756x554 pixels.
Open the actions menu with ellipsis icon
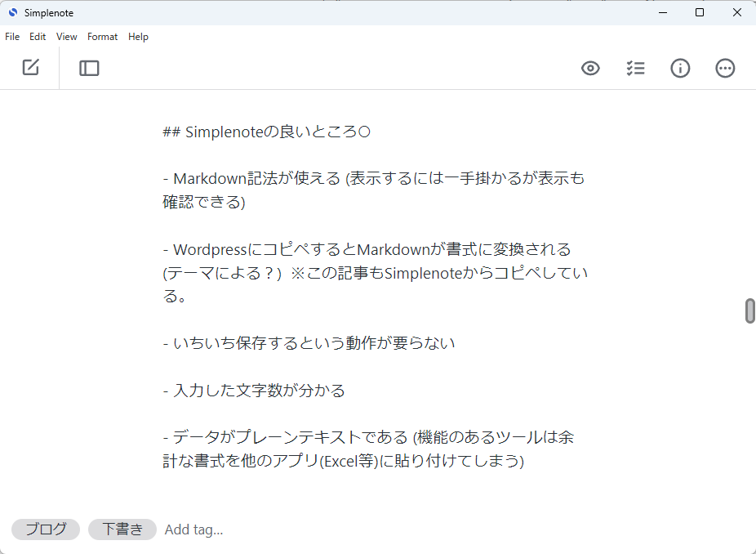pyautogui.click(x=725, y=68)
